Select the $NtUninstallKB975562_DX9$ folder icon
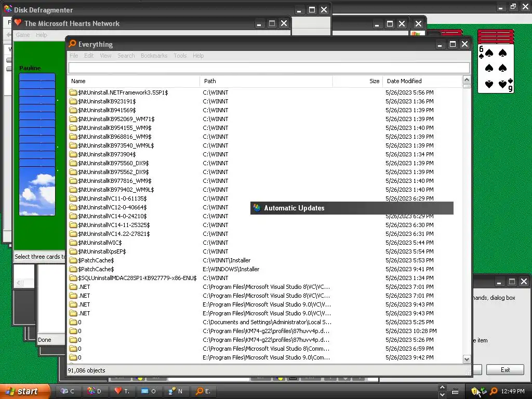The image size is (532, 399). pos(73,171)
